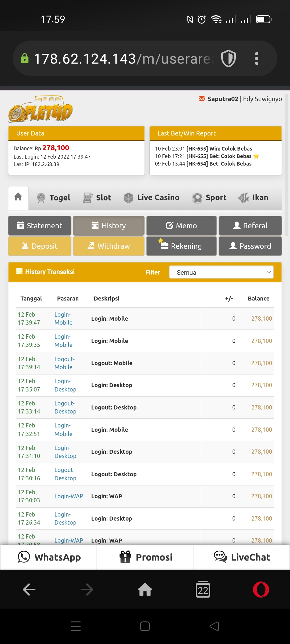The image size is (290, 644).
Task: Expand the Filter Semua dropdown
Action: 221,272
